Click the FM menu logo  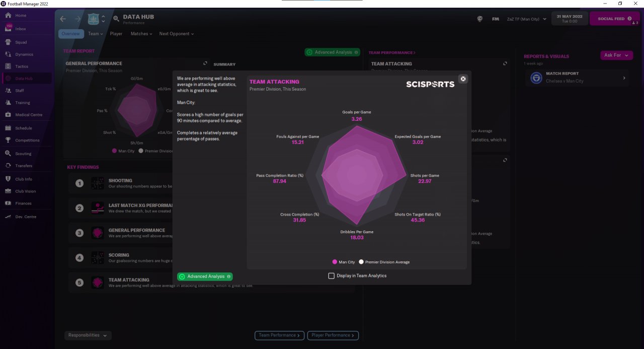496,19
